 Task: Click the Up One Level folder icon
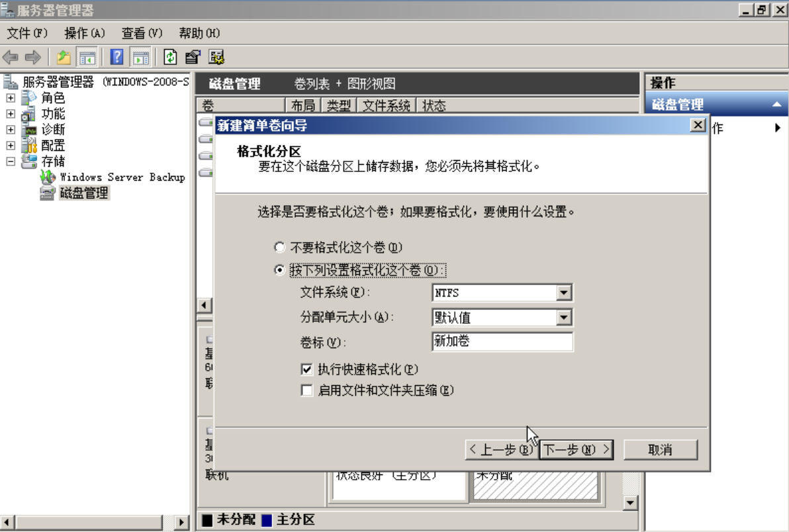point(64,58)
